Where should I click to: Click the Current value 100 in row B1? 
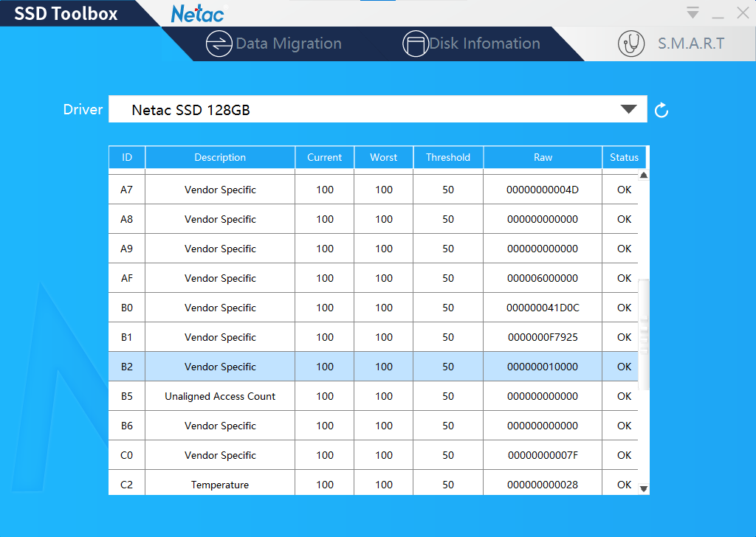[x=325, y=337]
